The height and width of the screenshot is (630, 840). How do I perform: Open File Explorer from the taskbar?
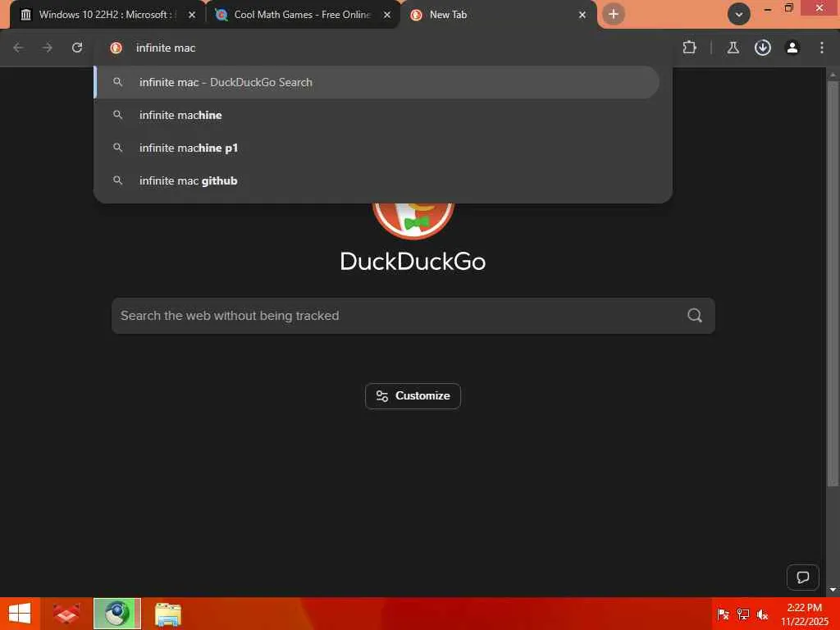click(x=167, y=614)
